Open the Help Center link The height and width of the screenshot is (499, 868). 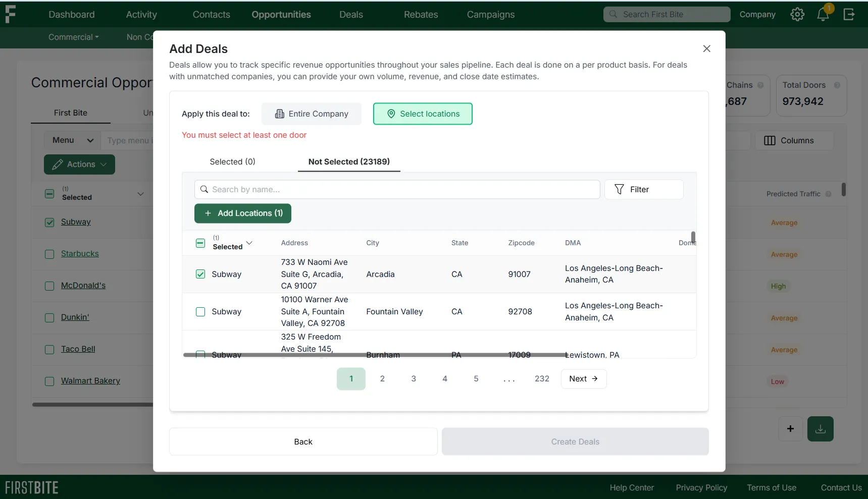pos(632,488)
